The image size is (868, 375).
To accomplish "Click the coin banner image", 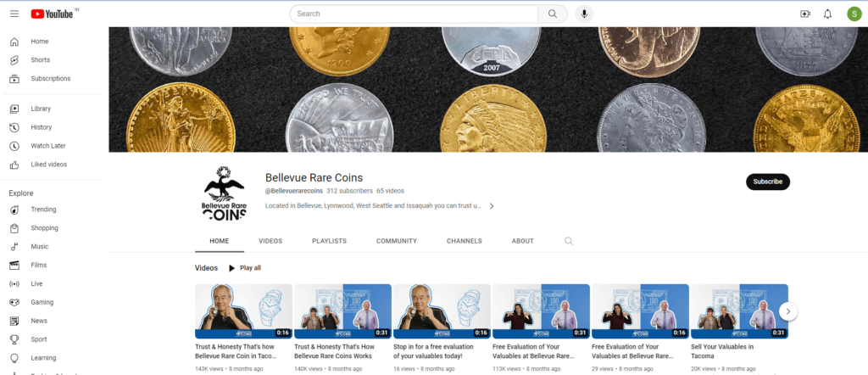I will point(488,89).
